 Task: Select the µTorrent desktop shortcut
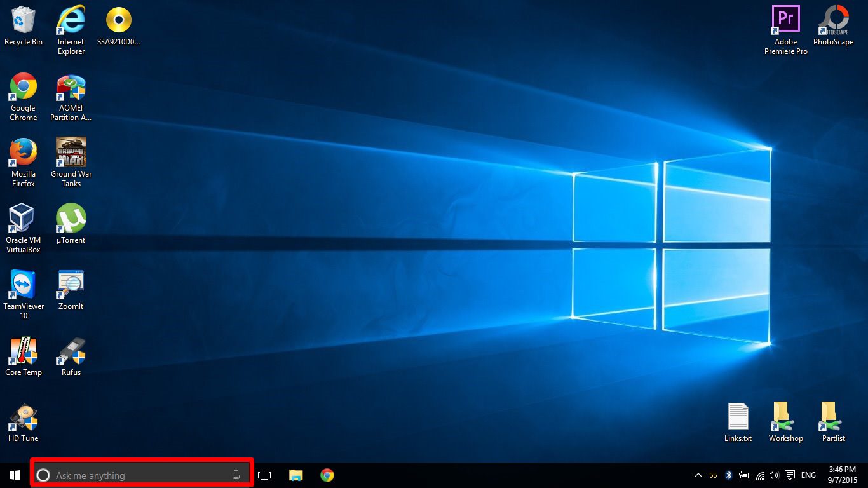71,224
